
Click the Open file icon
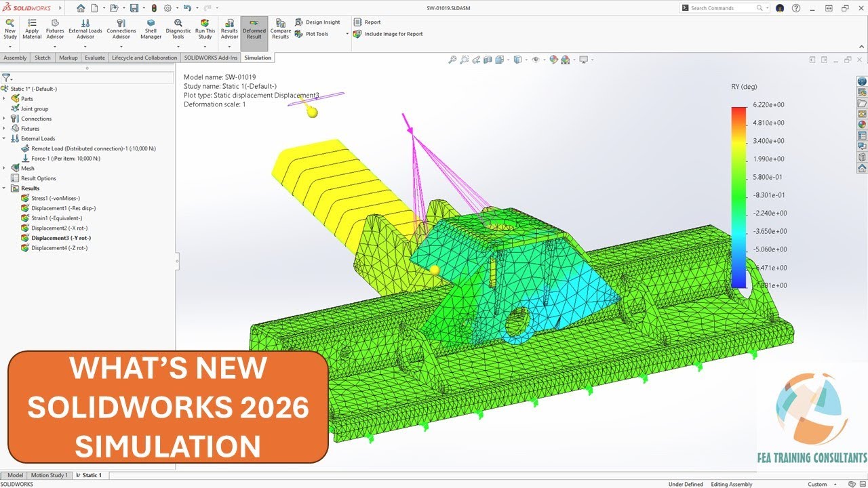tap(115, 8)
